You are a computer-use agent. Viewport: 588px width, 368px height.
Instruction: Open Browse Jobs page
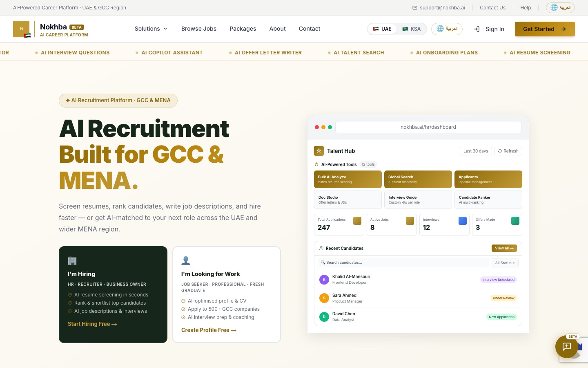(199, 29)
